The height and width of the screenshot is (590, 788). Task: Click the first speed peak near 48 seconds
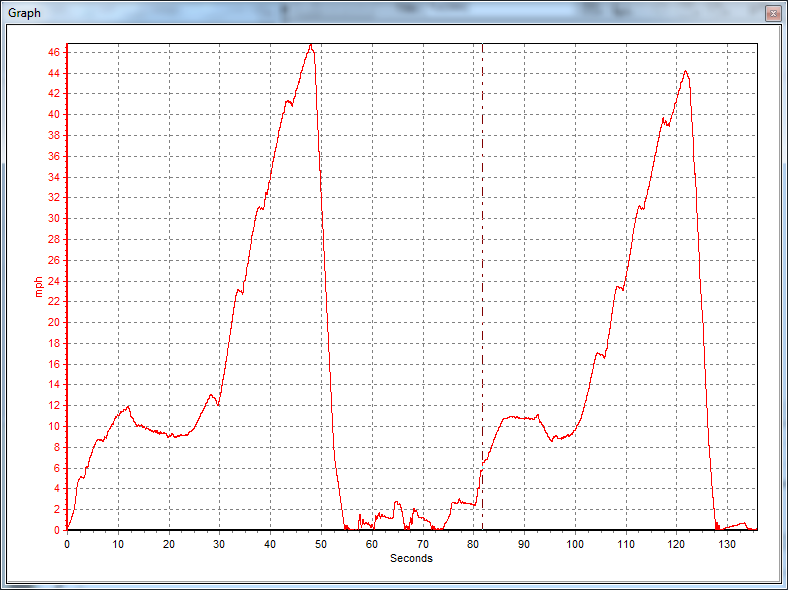point(311,46)
